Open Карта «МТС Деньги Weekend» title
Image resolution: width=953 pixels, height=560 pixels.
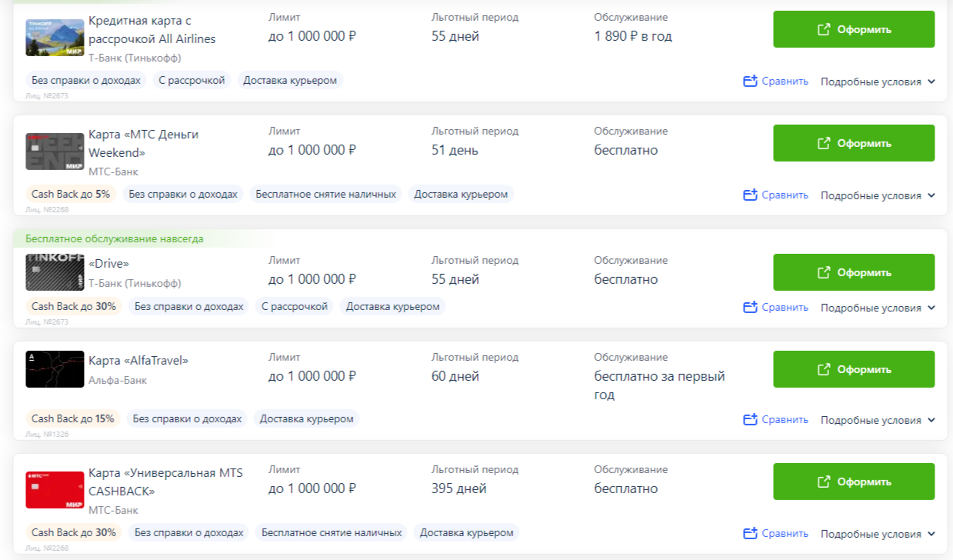pos(144,143)
